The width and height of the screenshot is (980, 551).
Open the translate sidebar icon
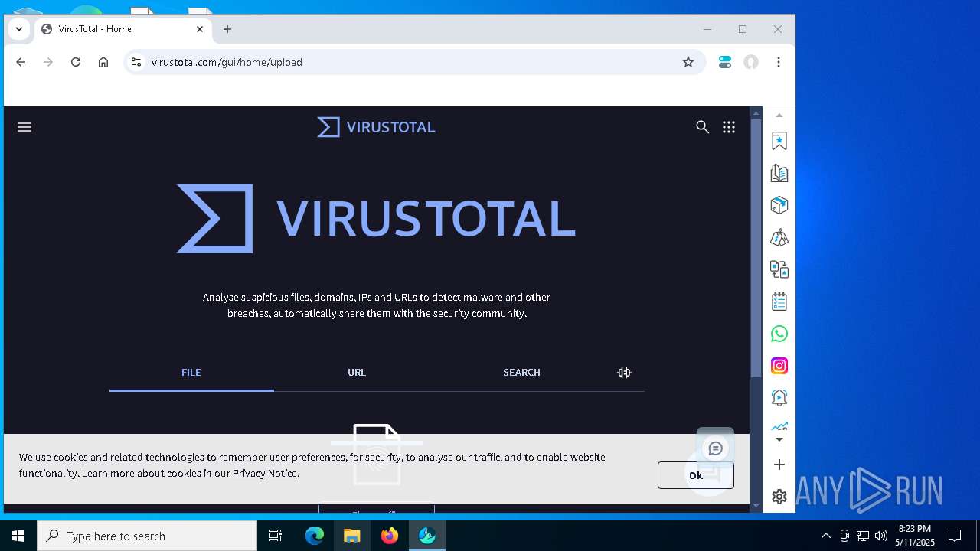click(x=779, y=269)
